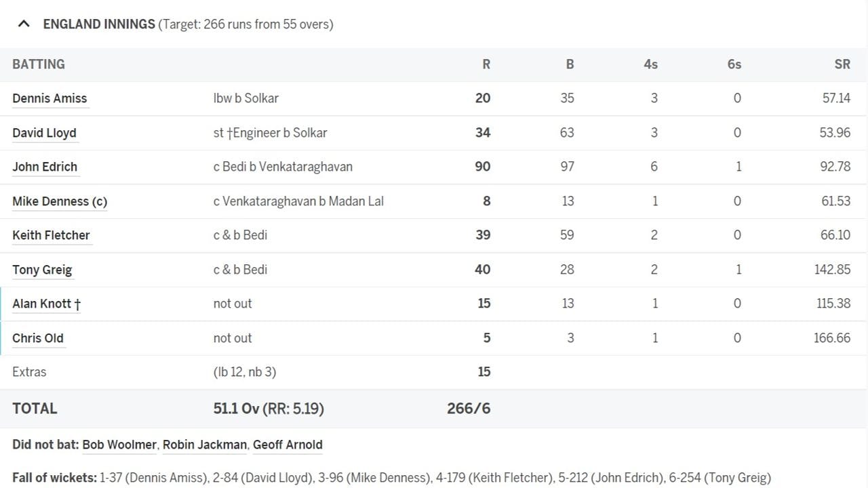Open Chris Old player profile
This screenshot has width=868, height=488.
click(38, 338)
